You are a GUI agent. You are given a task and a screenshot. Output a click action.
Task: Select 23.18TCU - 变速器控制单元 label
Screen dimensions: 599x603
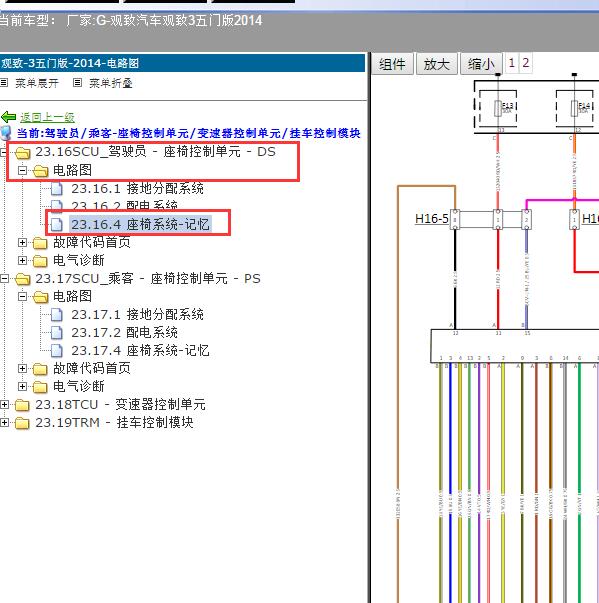[x=120, y=404]
